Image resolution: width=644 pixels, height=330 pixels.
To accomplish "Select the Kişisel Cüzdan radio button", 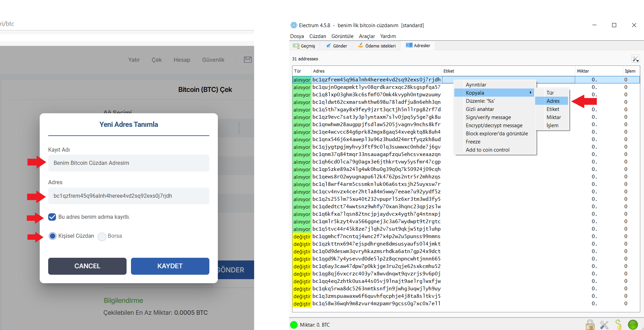I will pos(53,236).
